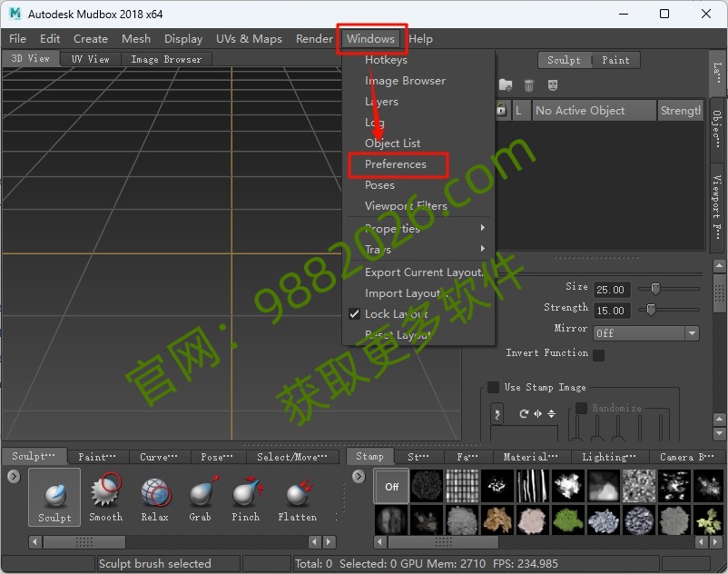Click the delete layer trash icon
Image resolution: width=728 pixels, height=574 pixels.
click(x=529, y=85)
